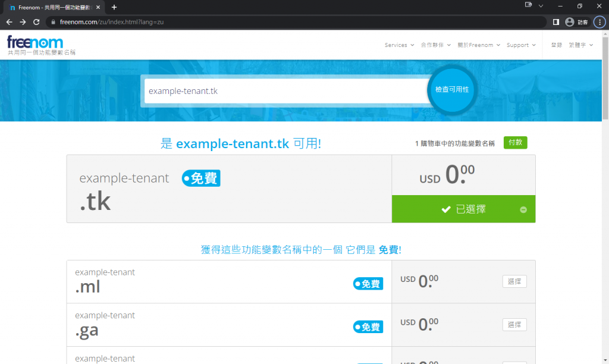Expand the 關於Freenom menu

click(x=479, y=45)
